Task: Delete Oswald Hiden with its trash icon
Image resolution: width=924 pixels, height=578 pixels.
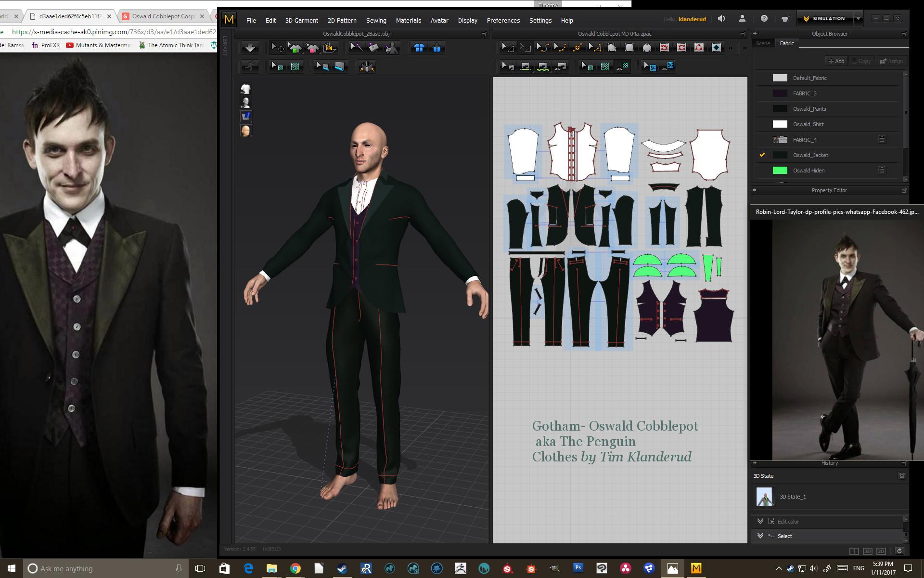Action: point(882,170)
